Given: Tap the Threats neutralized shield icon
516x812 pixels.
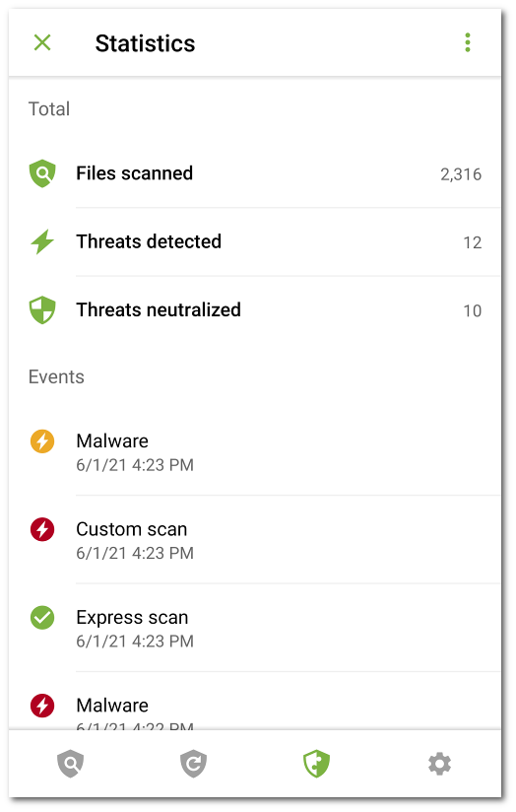Looking at the screenshot, I should [x=42, y=310].
